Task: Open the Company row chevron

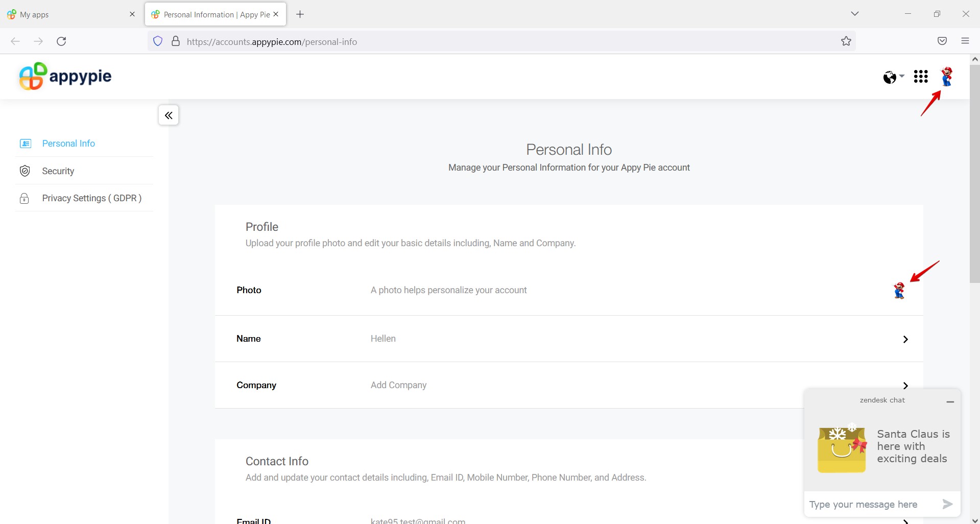Action: (905, 386)
